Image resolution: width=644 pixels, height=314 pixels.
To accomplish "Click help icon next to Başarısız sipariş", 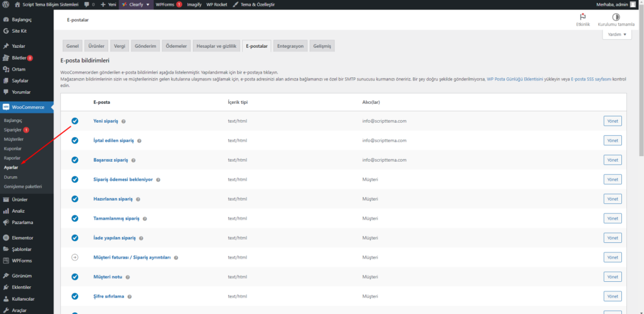I will [x=133, y=160].
